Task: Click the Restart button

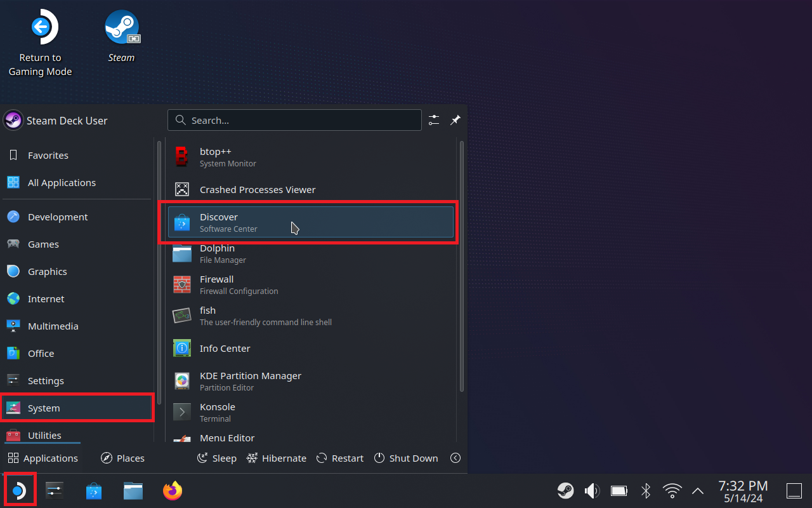Action: (340, 458)
